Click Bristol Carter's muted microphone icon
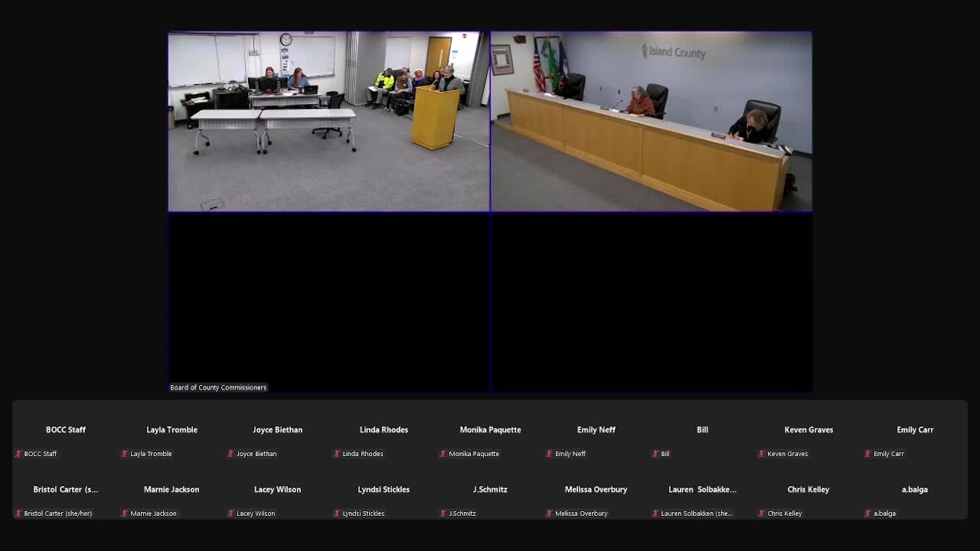The height and width of the screenshot is (551, 980). tap(18, 514)
